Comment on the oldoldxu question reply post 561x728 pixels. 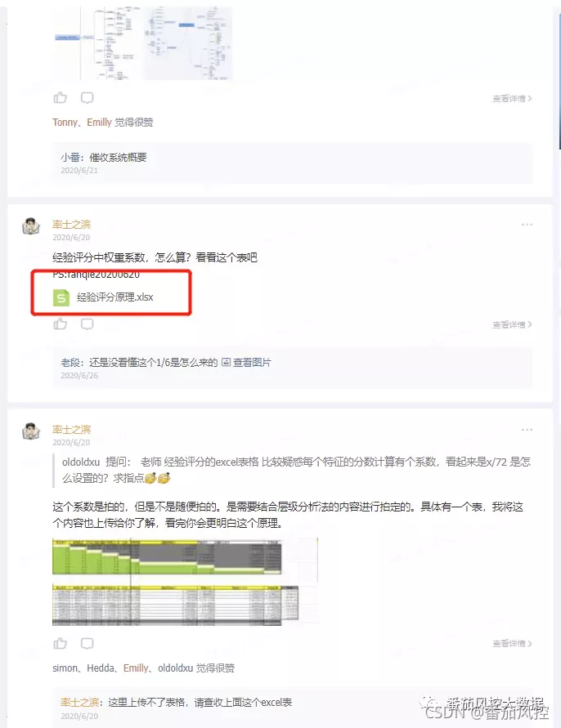point(87,643)
